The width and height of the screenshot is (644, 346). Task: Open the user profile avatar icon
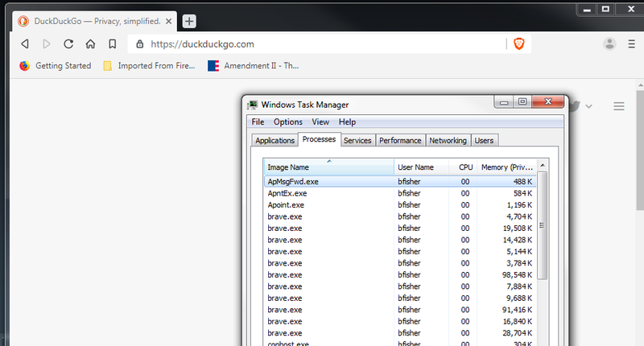tap(609, 44)
